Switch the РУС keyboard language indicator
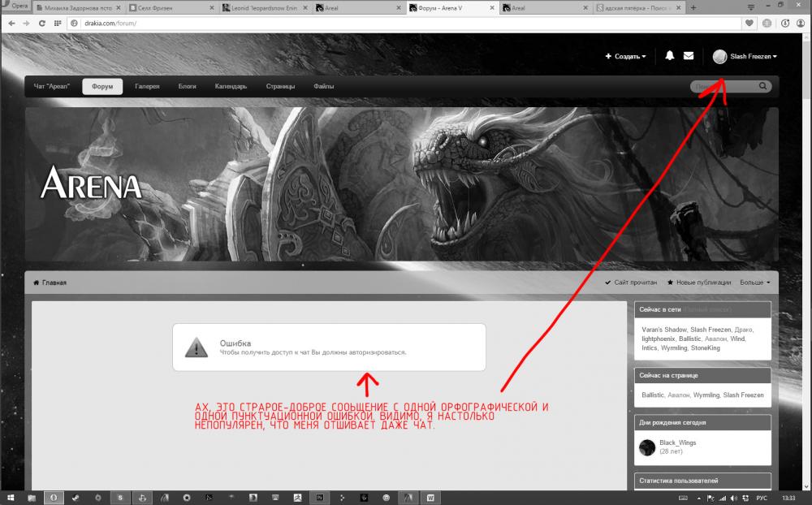Image resolution: width=812 pixels, height=505 pixels. tap(762, 499)
